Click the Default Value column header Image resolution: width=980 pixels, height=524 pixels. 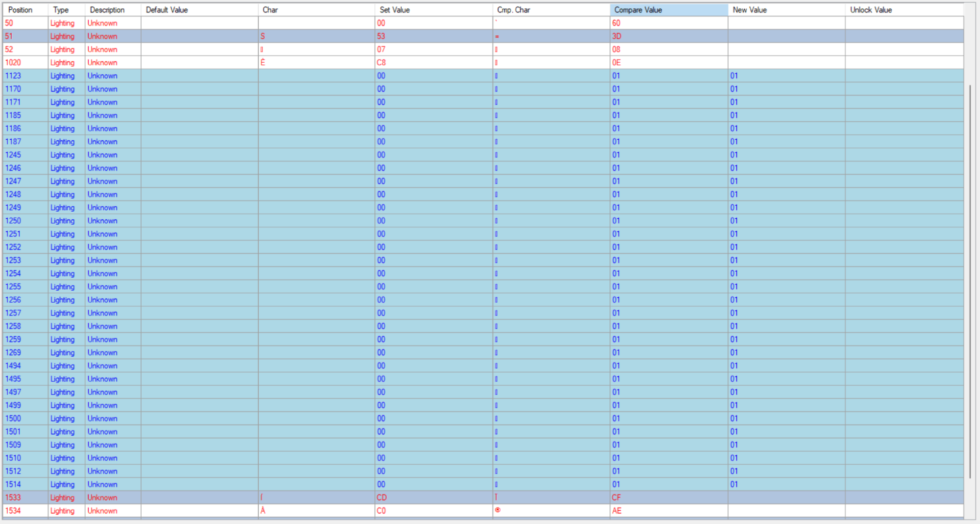point(199,10)
